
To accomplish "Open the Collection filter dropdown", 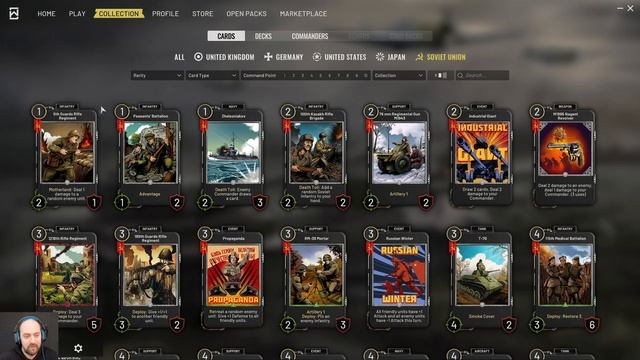I will point(399,76).
